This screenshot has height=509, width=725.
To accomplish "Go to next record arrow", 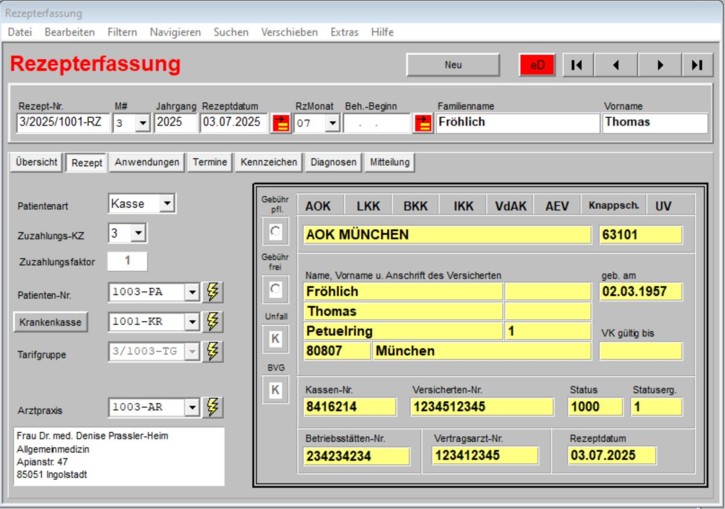I will [658, 65].
